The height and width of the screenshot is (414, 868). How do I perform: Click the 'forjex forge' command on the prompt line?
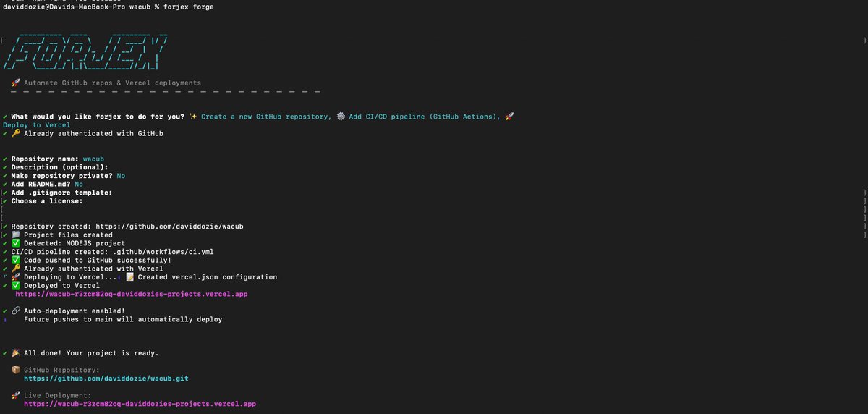tap(189, 7)
